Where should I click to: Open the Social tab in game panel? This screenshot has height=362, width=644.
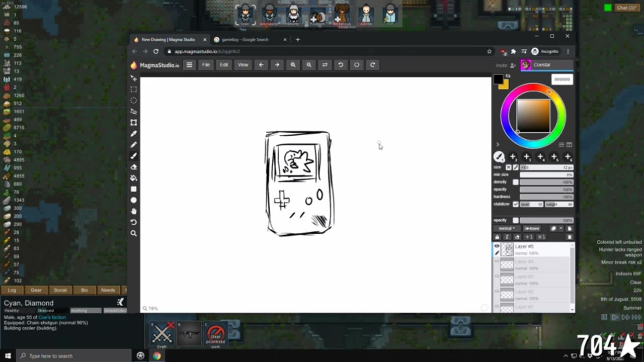(60, 290)
